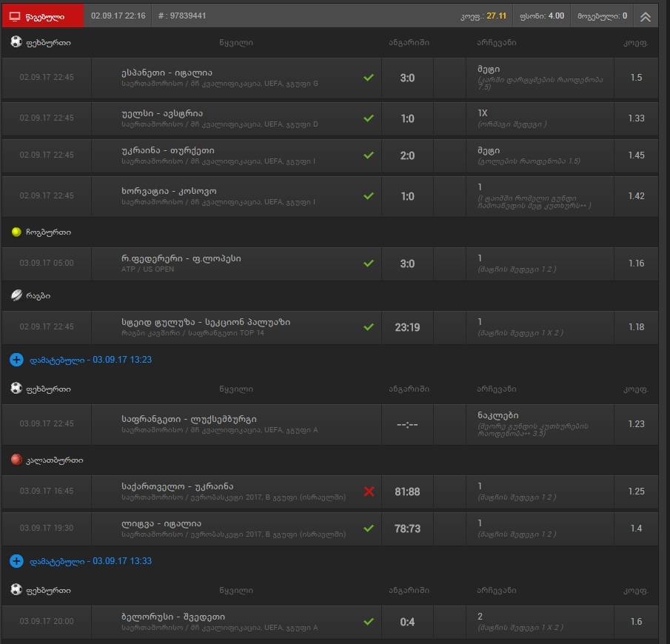Click the 78:73 basketball score
Image resolution: width=670 pixels, height=644 pixels.
click(407, 529)
